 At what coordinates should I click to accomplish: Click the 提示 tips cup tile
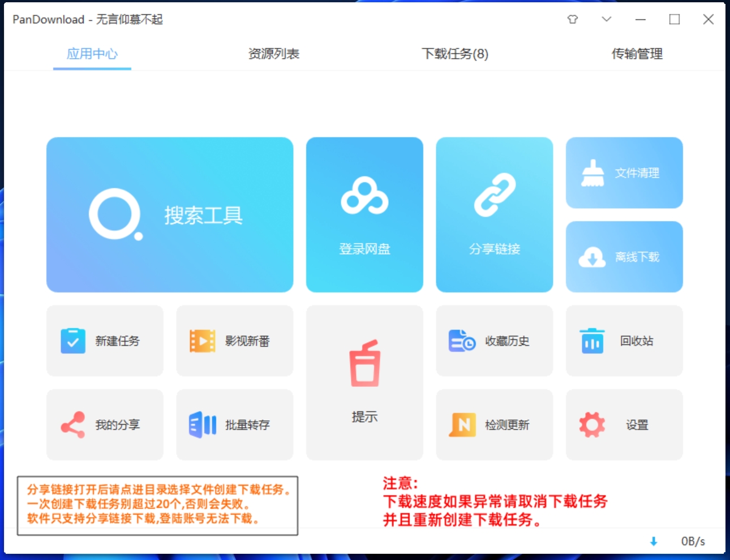pyautogui.click(x=364, y=382)
